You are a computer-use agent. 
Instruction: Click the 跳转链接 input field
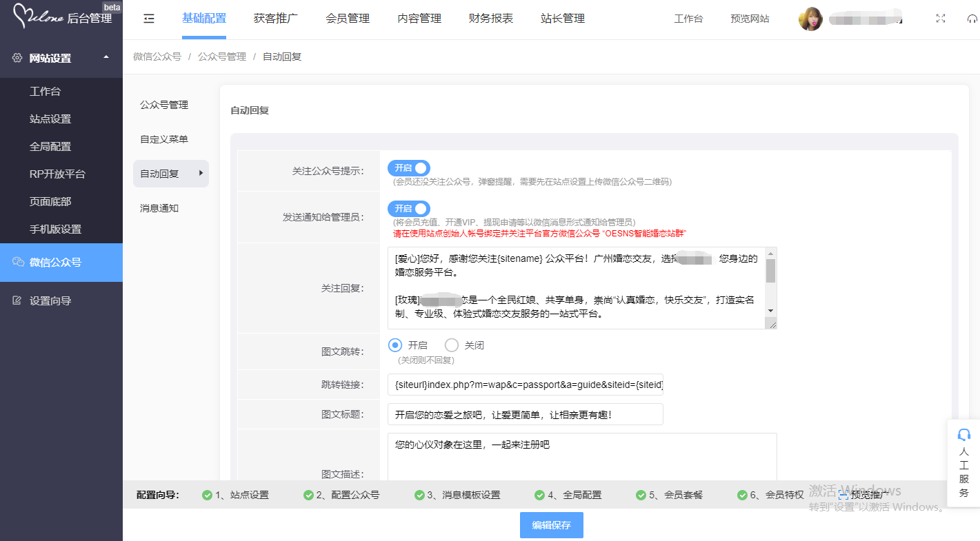(x=526, y=385)
